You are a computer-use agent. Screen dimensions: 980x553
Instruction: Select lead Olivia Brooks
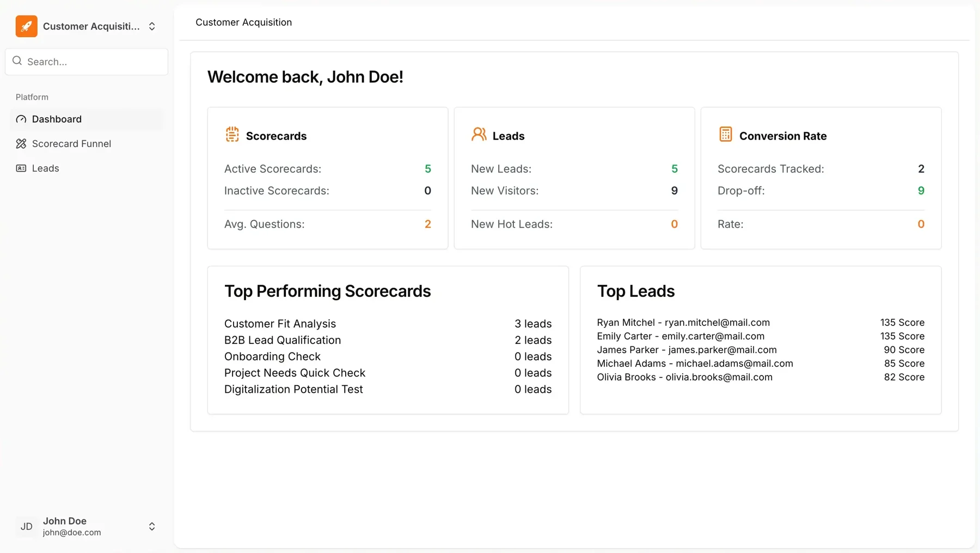point(761,377)
